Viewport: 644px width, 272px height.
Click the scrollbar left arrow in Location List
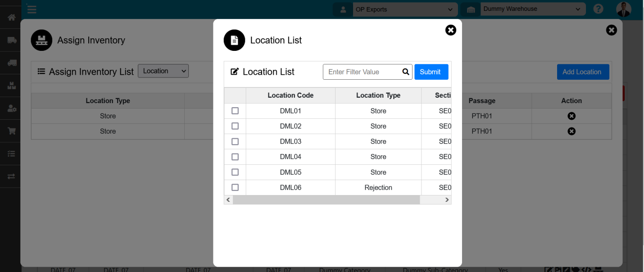coord(228,200)
